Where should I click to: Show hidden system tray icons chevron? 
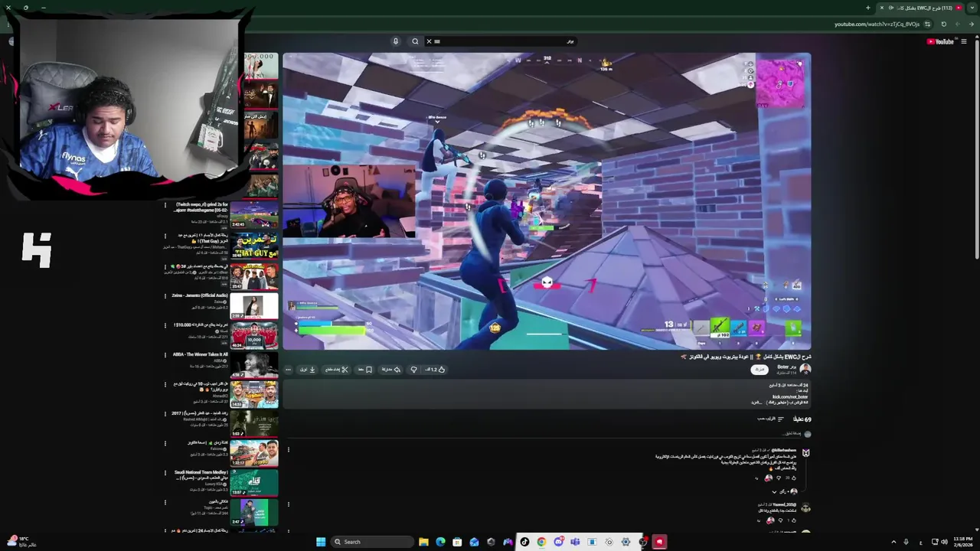pos(893,542)
